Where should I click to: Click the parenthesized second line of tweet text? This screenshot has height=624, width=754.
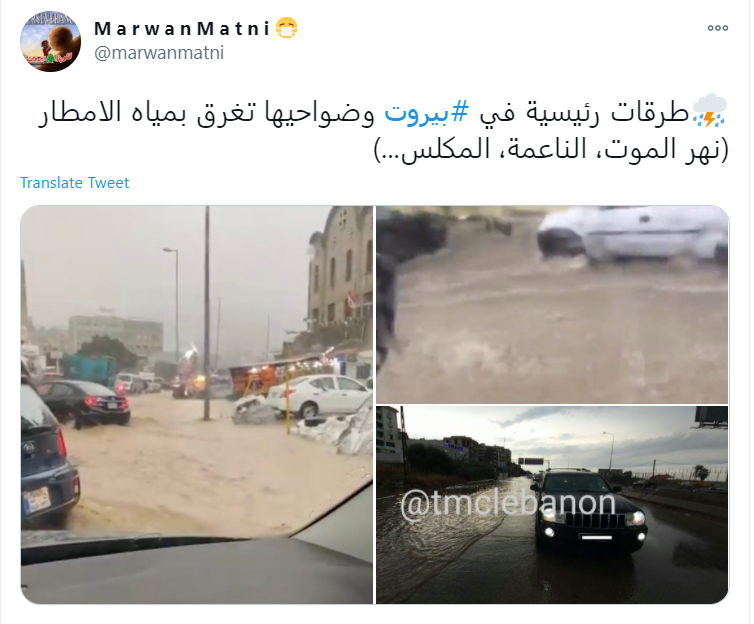(552, 149)
